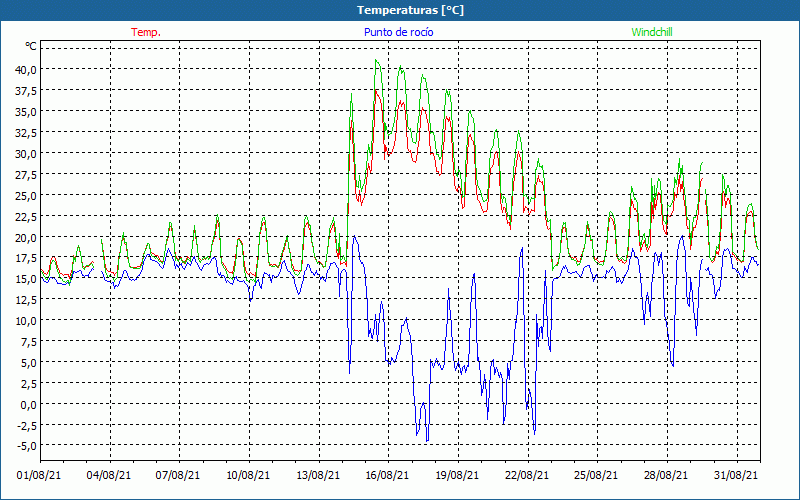Click the 16/08/21 date label
The width and height of the screenshot is (800, 500).
point(387,475)
